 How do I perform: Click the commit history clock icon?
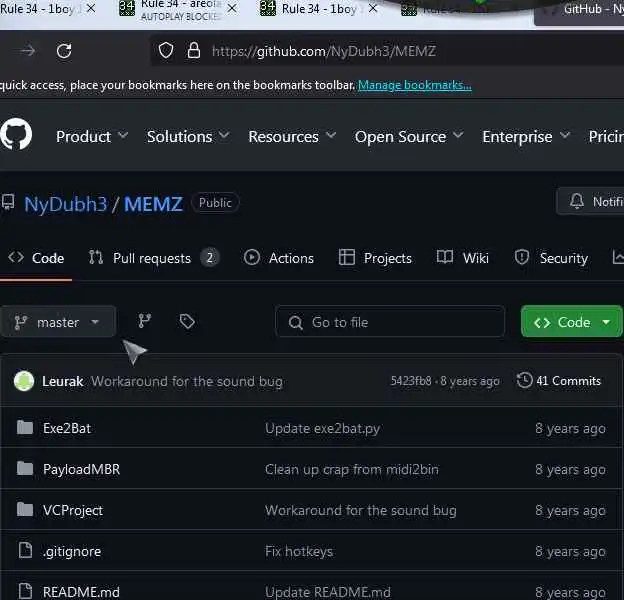point(524,380)
